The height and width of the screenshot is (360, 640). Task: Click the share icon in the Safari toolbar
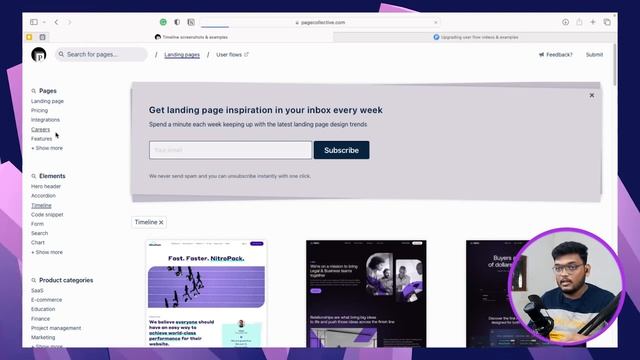(x=579, y=22)
